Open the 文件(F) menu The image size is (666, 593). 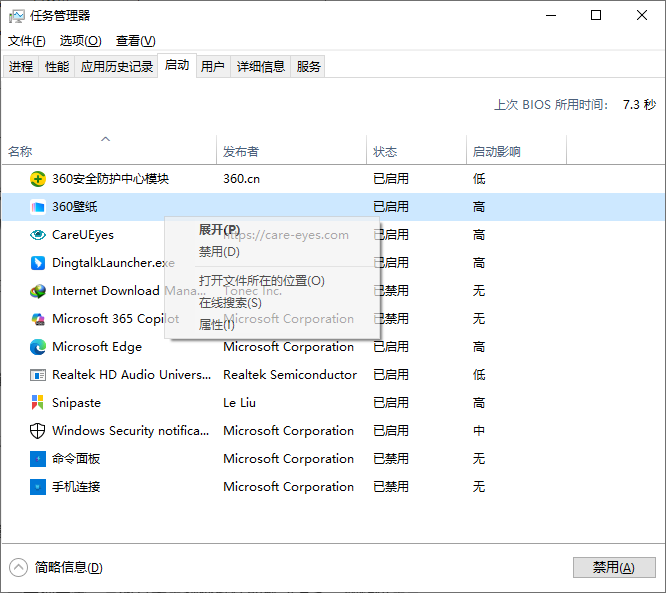tap(27, 41)
